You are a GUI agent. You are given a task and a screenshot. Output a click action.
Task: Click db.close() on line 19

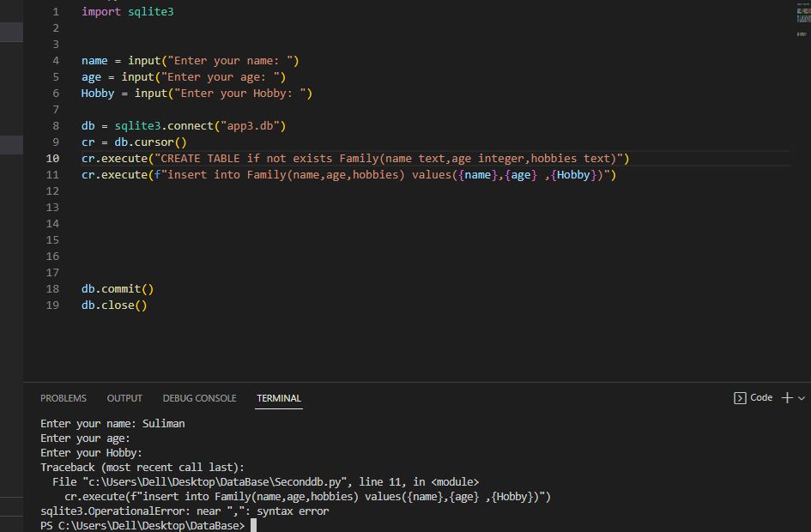pyautogui.click(x=114, y=305)
